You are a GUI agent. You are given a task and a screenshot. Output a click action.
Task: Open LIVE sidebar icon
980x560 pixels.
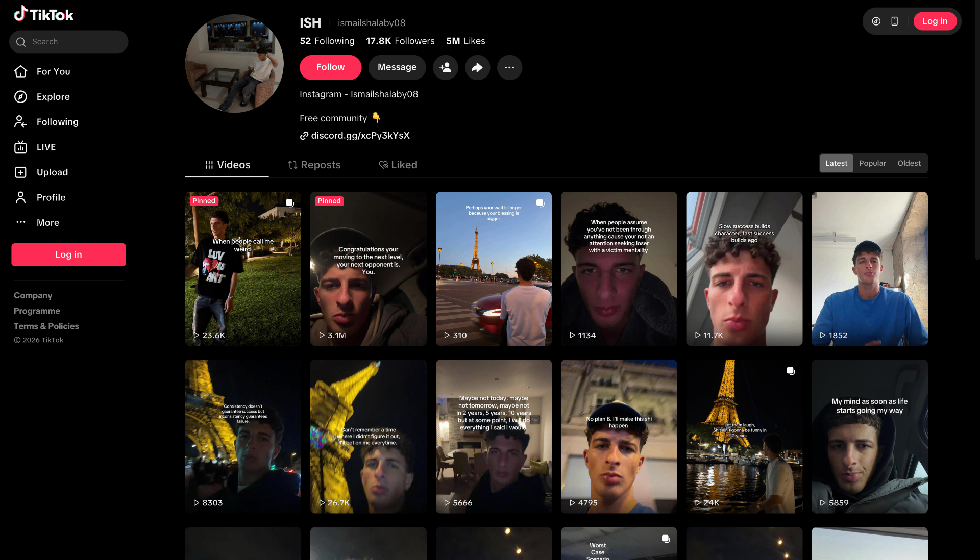point(20,147)
